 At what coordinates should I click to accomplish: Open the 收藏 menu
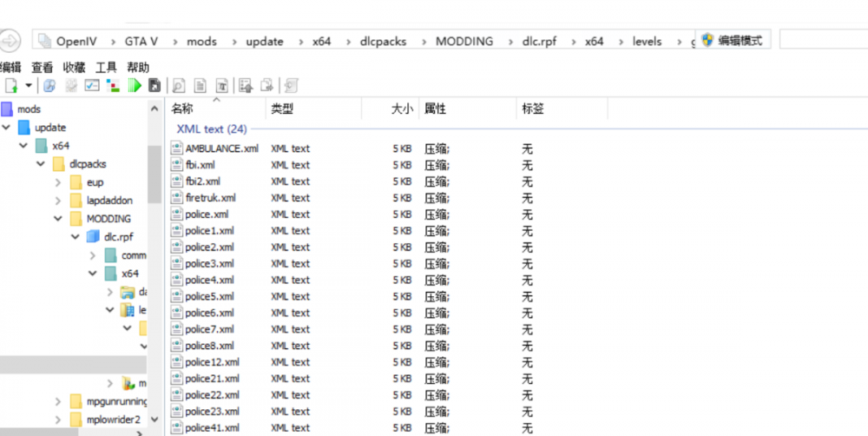tap(74, 68)
